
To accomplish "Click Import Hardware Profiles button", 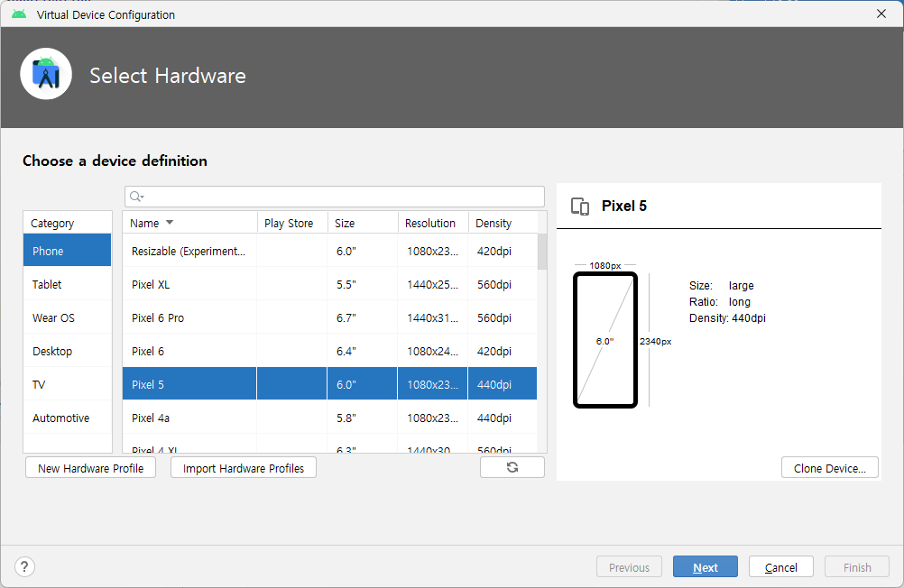I will point(244,468).
